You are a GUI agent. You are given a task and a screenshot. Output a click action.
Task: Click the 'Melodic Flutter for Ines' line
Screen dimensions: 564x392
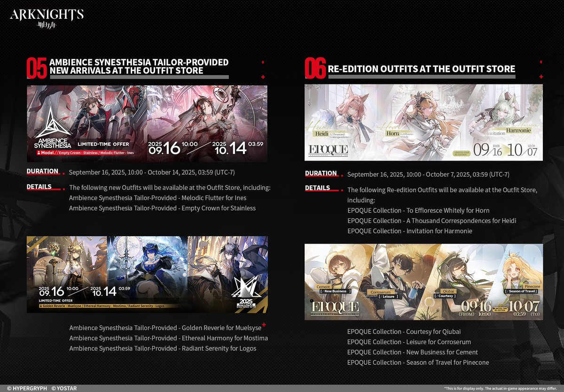[157, 198]
